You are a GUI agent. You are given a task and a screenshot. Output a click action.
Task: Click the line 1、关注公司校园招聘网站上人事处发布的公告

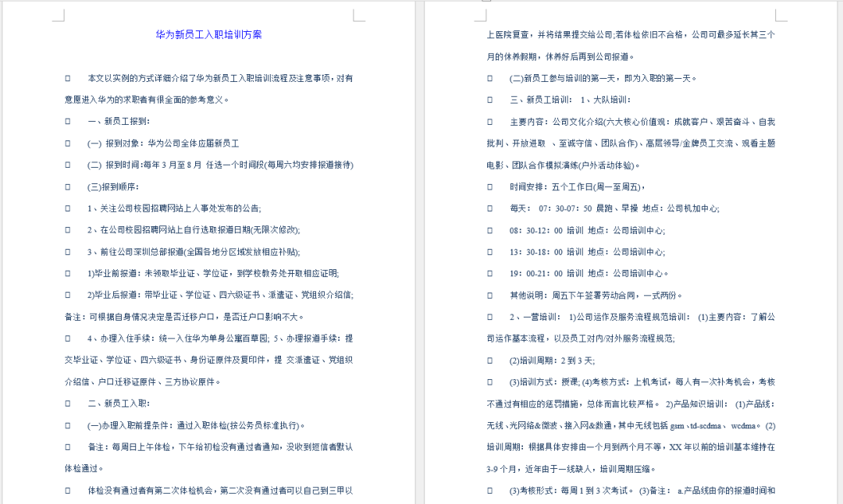(x=173, y=209)
